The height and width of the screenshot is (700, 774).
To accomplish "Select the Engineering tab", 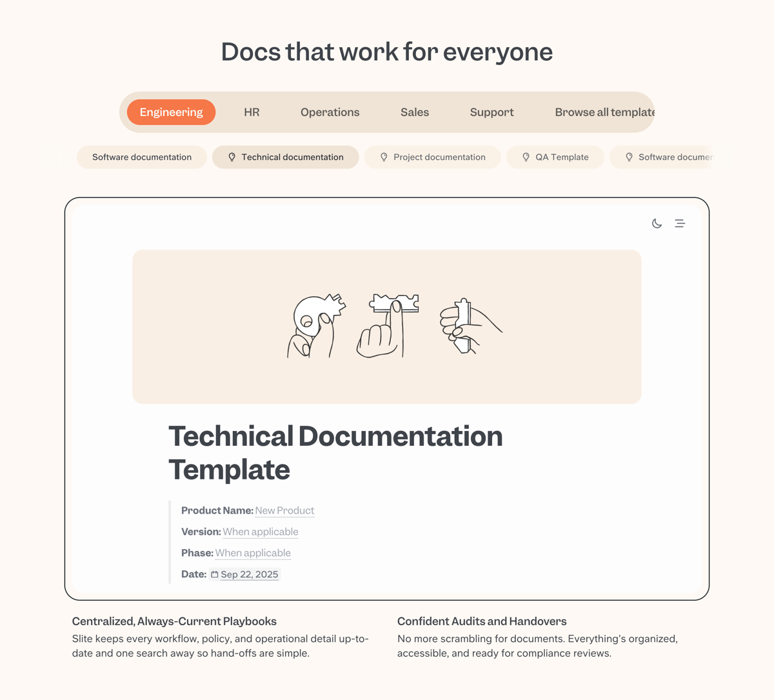I will 170,112.
